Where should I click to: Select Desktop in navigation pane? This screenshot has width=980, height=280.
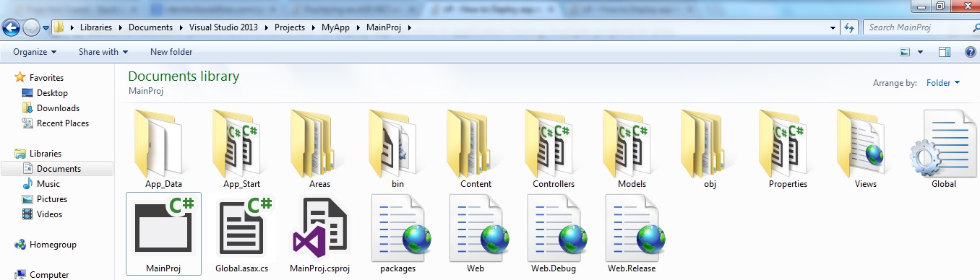[52, 93]
